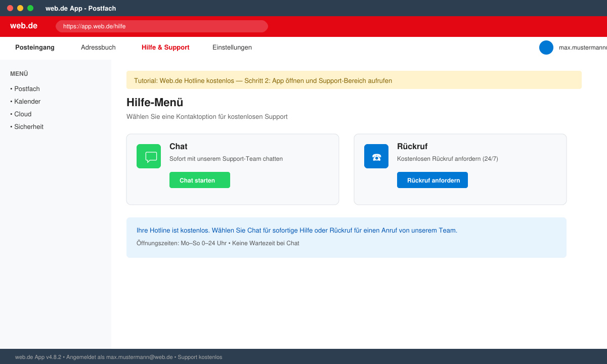Screen dimensions: 607x364
Task: Open the Adressbuch tab
Action: (98, 48)
